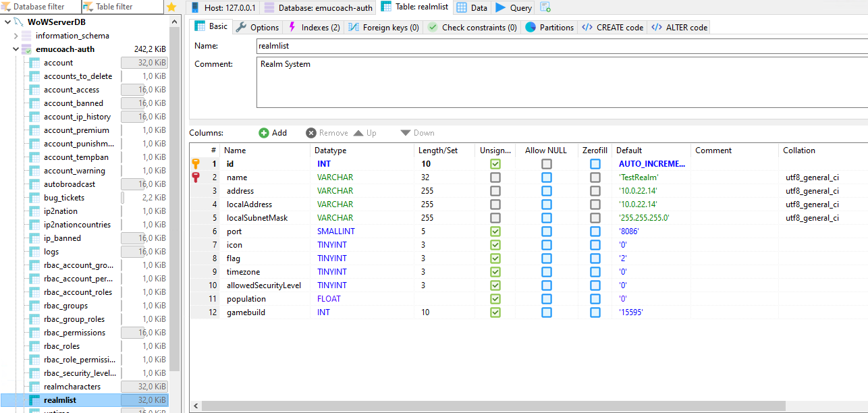Check Allow NULL for the name column
The width and height of the screenshot is (868, 413).
tap(546, 177)
